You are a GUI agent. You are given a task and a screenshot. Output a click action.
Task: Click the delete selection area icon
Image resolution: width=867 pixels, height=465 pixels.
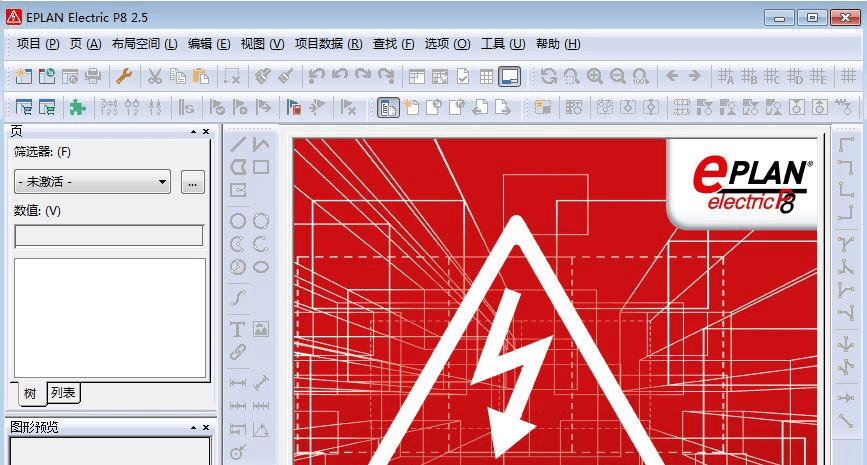click(x=232, y=76)
